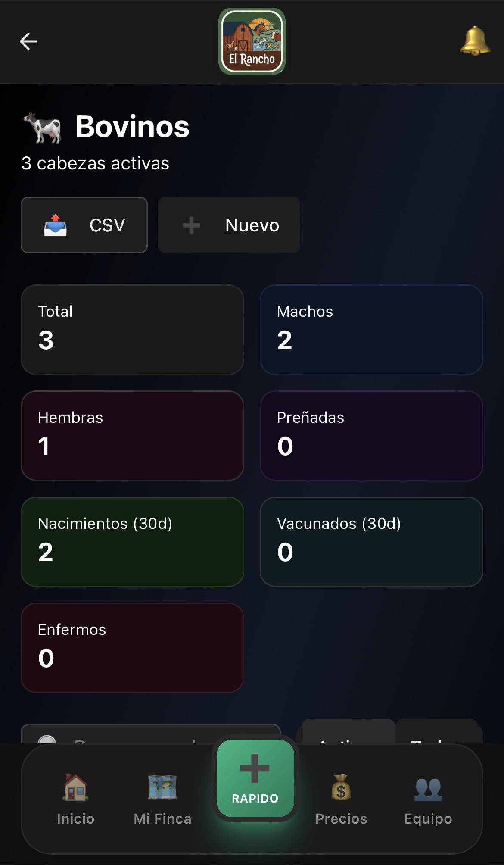This screenshot has width=504, height=865.
Task: Click the Bovinos page heading
Action: [x=132, y=127]
